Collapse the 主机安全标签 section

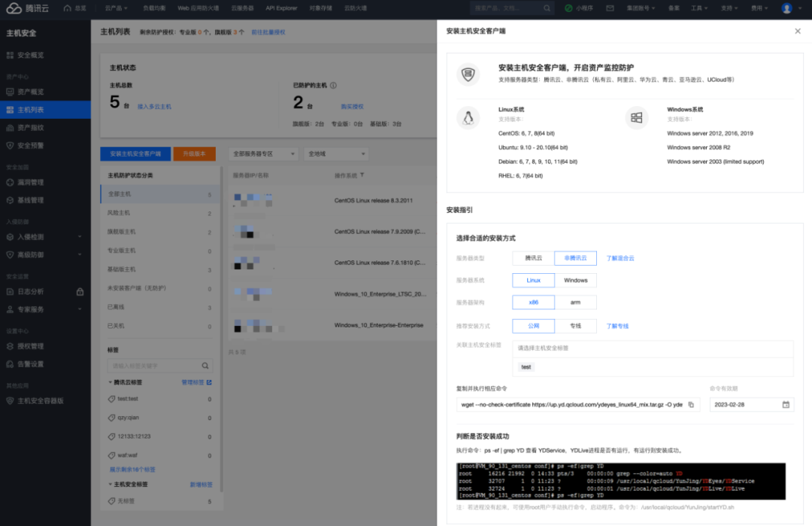pos(111,485)
